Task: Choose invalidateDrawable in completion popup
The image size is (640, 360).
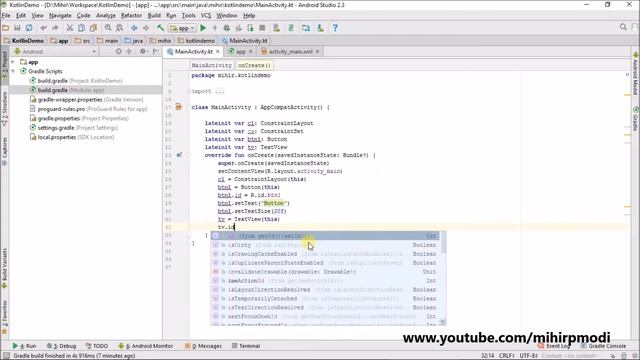Action: (325, 272)
